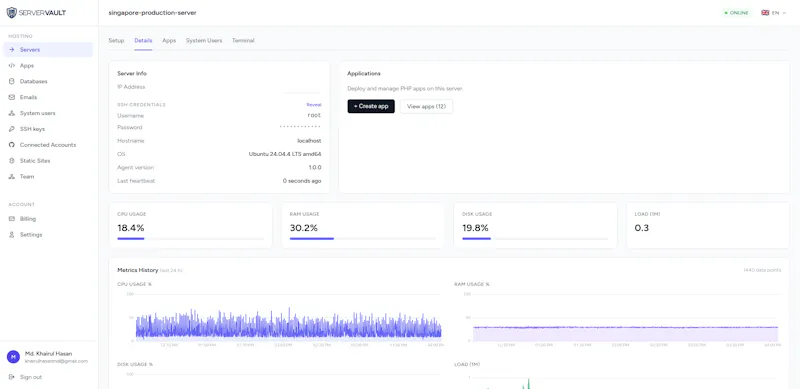Image resolution: width=800 pixels, height=389 pixels.
Task: Open Servers in the sidebar
Action: coord(48,50)
